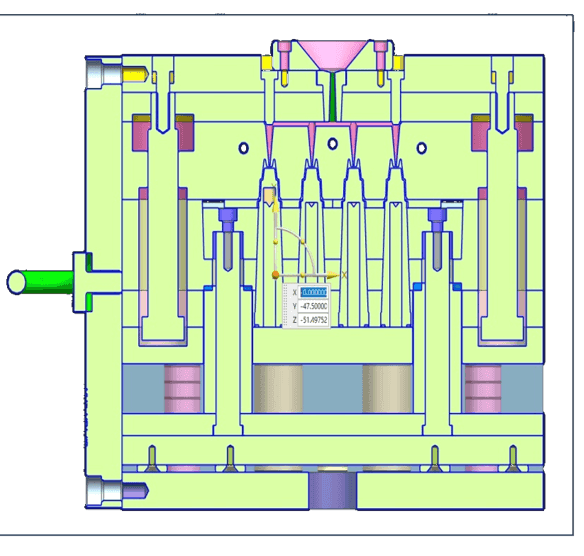Click the dotted grip of the coordinate box
Viewport: 584px width, 556px height.
[286, 306]
